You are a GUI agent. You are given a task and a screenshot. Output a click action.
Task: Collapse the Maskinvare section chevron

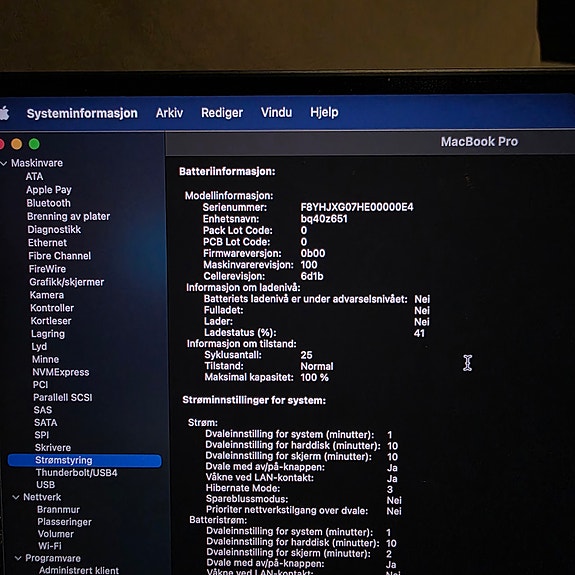[x=4, y=164]
